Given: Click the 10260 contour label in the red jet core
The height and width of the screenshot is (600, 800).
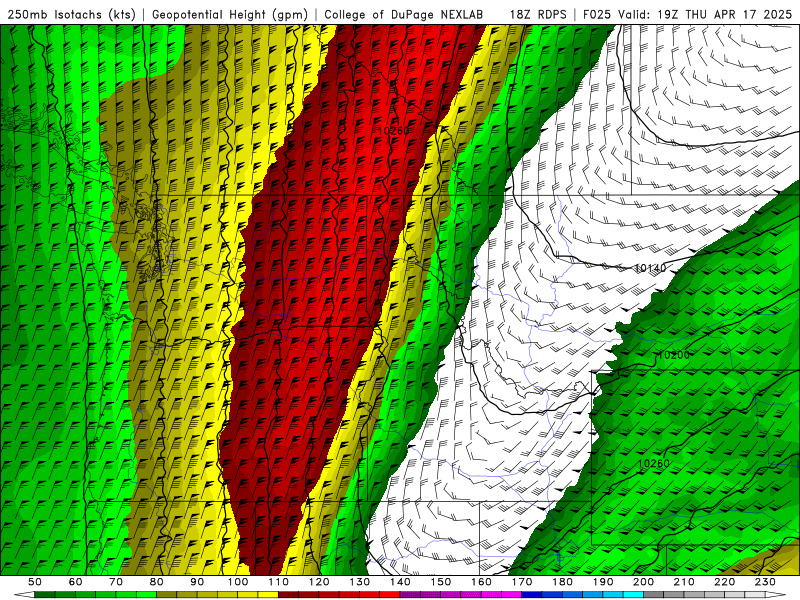Looking at the screenshot, I should coord(393,131).
